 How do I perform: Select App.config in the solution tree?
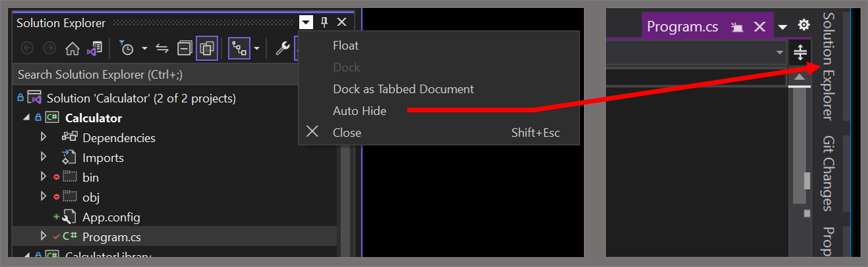111,217
